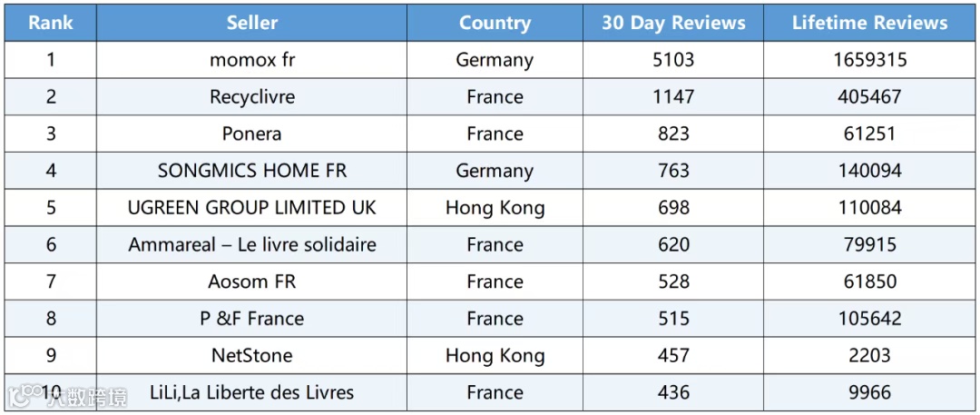This screenshot has width=980, height=415.
Task: Select Ammareal – Le livre solidaire cell
Action: coord(252,245)
